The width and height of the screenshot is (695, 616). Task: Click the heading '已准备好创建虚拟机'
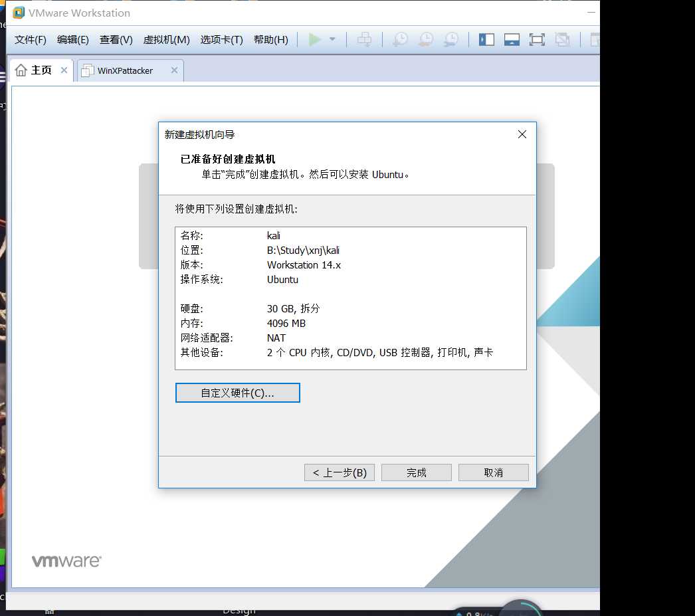pyautogui.click(x=228, y=159)
